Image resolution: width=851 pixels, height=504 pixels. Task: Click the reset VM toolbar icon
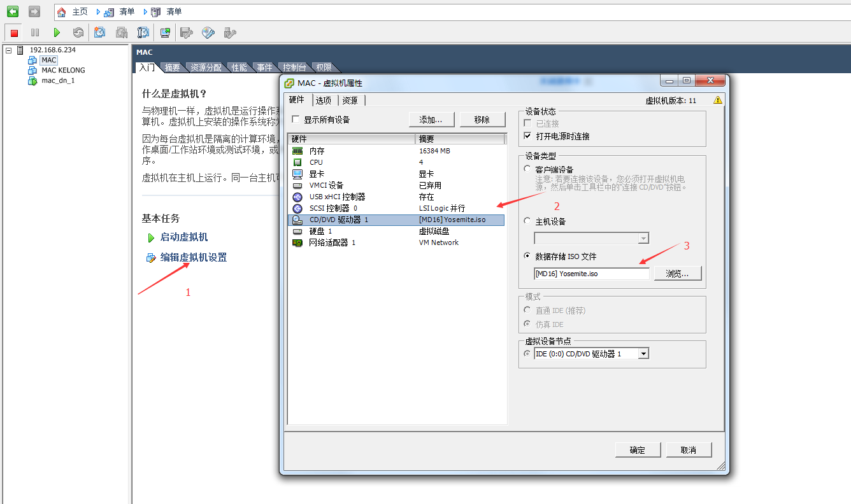[x=78, y=32]
